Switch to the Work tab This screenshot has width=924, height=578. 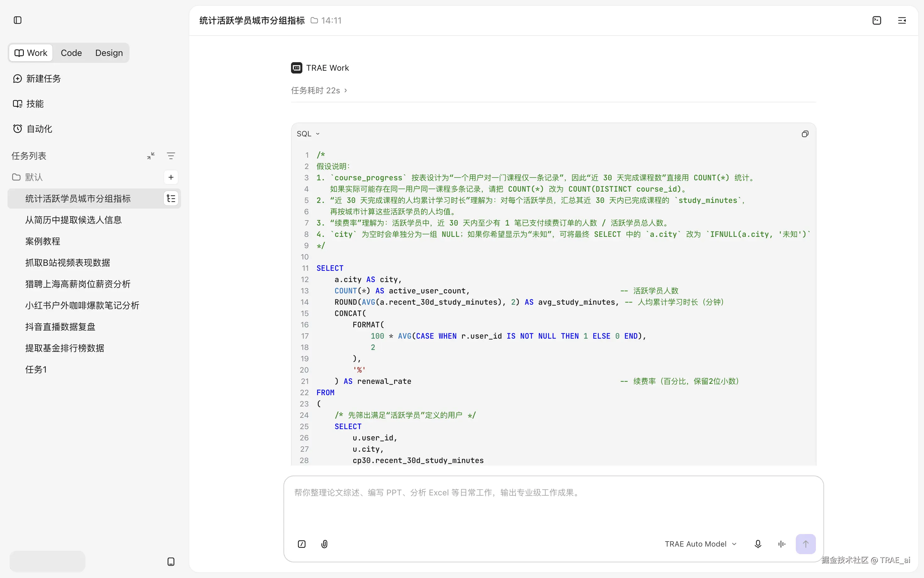30,53
